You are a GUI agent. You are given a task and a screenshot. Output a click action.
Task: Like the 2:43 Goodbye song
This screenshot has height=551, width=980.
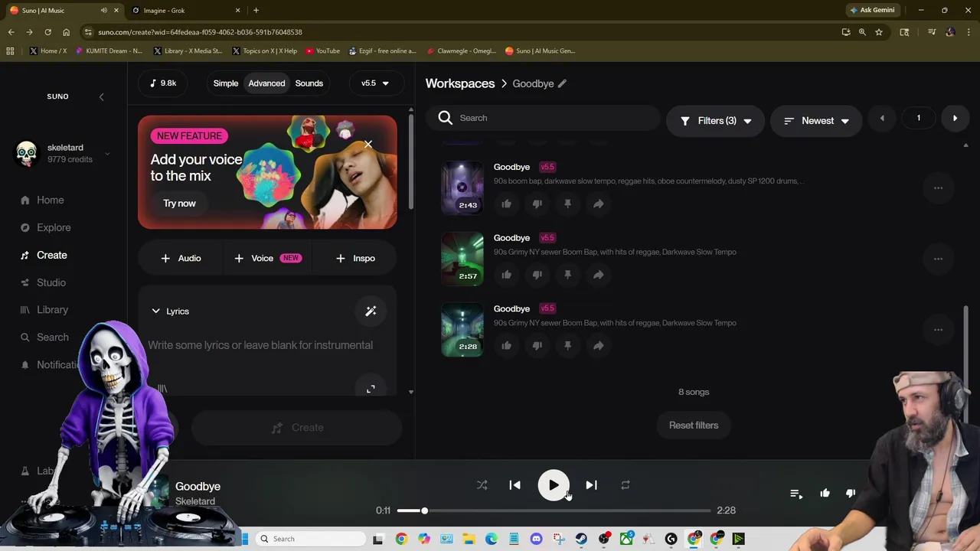click(x=506, y=204)
